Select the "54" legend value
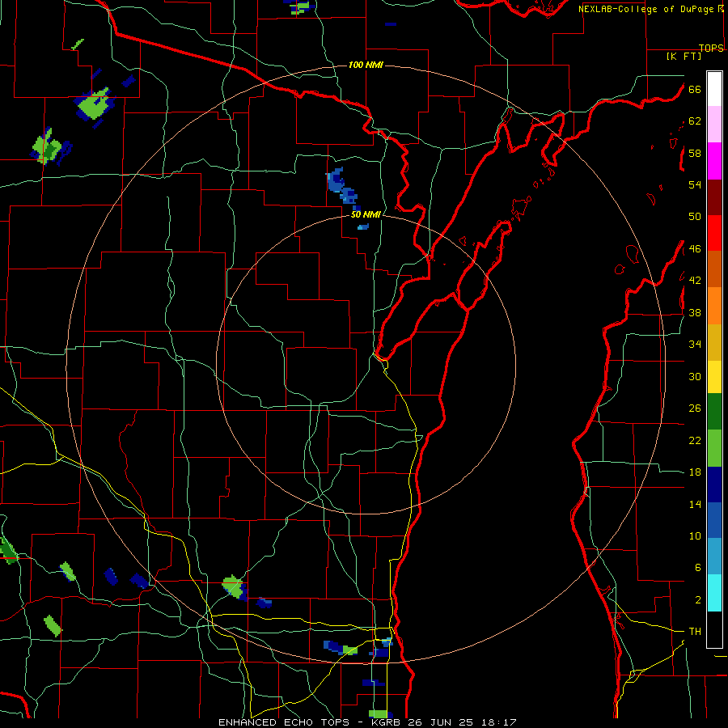The height and width of the screenshot is (728, 728). click(695, 184)
